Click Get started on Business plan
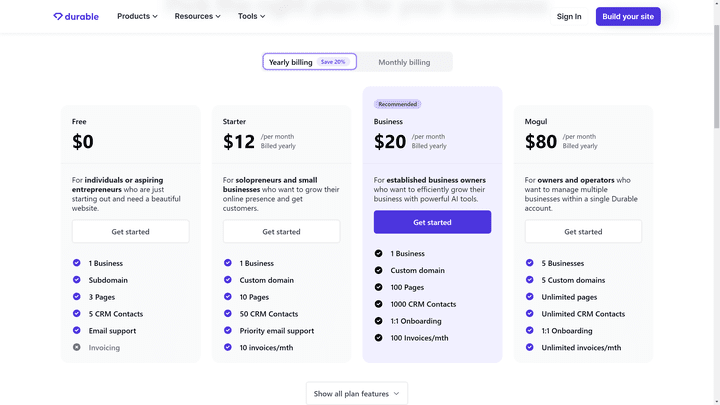The image size is (720, 405). 432,222
